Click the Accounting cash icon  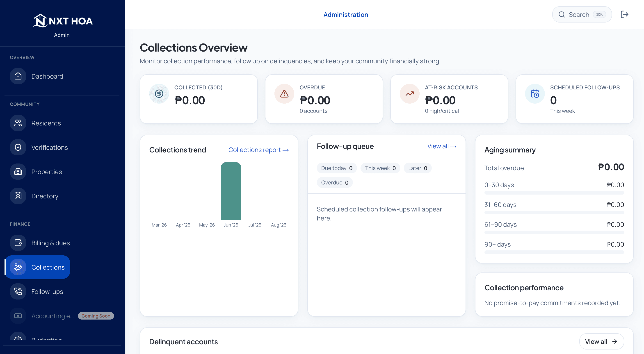[x=18, y=316]
